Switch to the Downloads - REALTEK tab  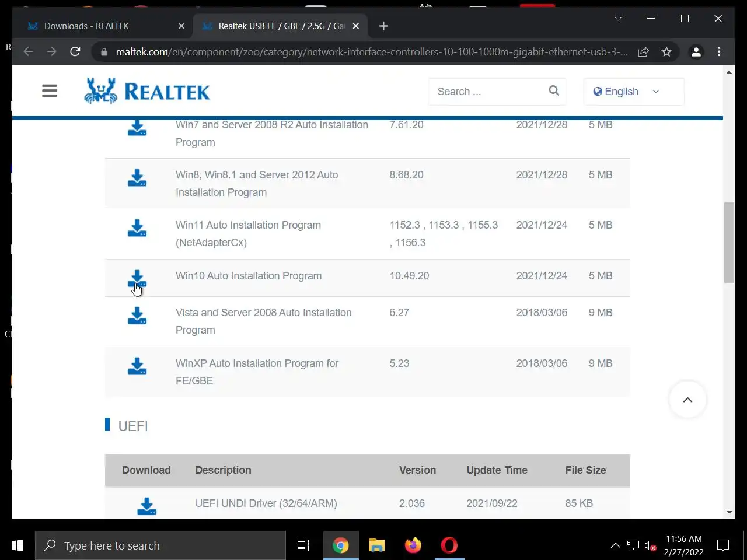105,26
